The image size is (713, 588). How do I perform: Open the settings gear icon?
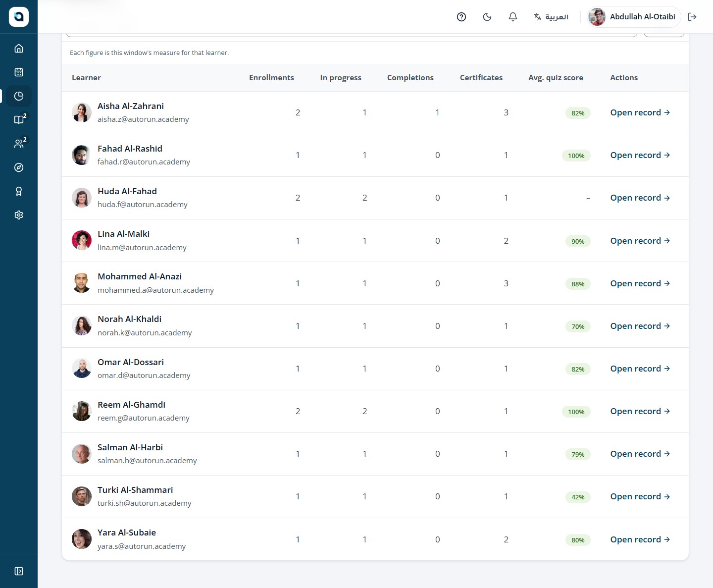(x=19, y=215)
